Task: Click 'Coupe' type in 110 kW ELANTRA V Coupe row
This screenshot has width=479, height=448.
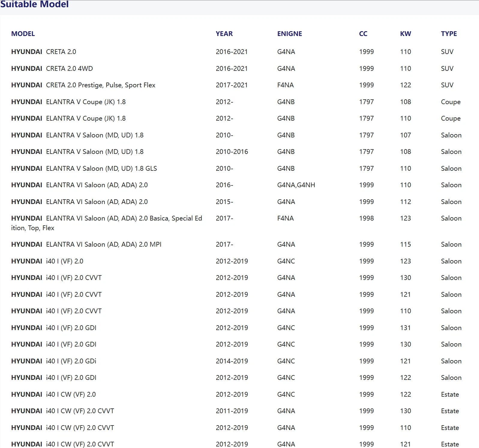Action: click(x=451, y=119)
